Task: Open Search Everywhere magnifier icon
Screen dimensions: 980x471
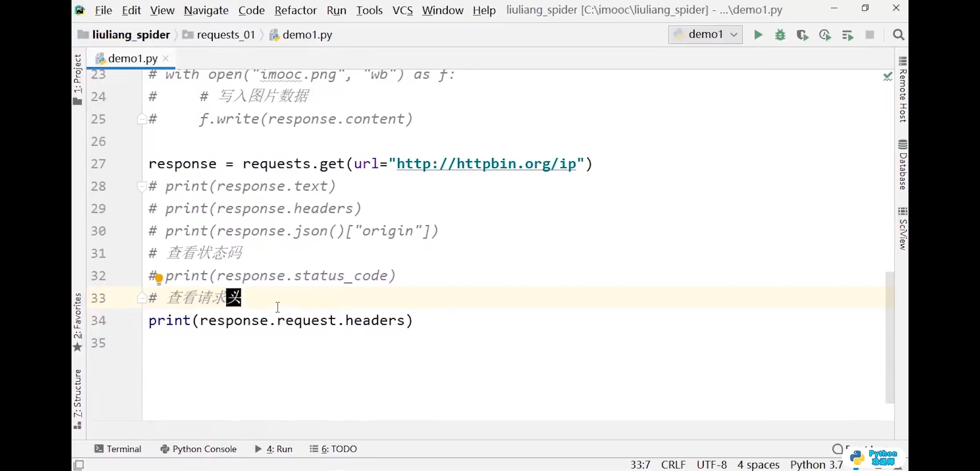Action: [898, 35]
